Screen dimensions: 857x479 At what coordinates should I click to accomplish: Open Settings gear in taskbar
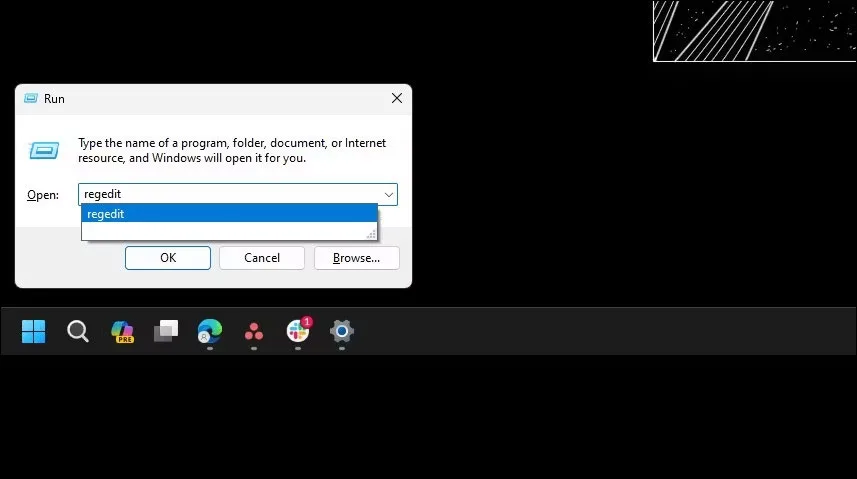[x=342, y=331]
